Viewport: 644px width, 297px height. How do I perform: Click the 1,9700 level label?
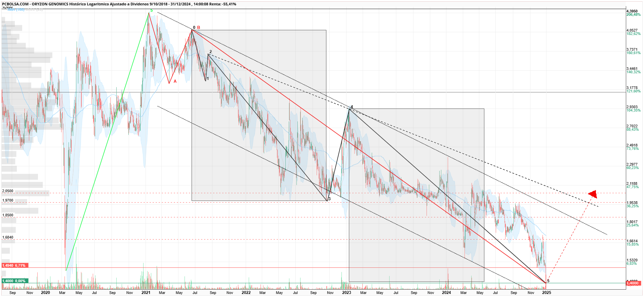[8, 200]
